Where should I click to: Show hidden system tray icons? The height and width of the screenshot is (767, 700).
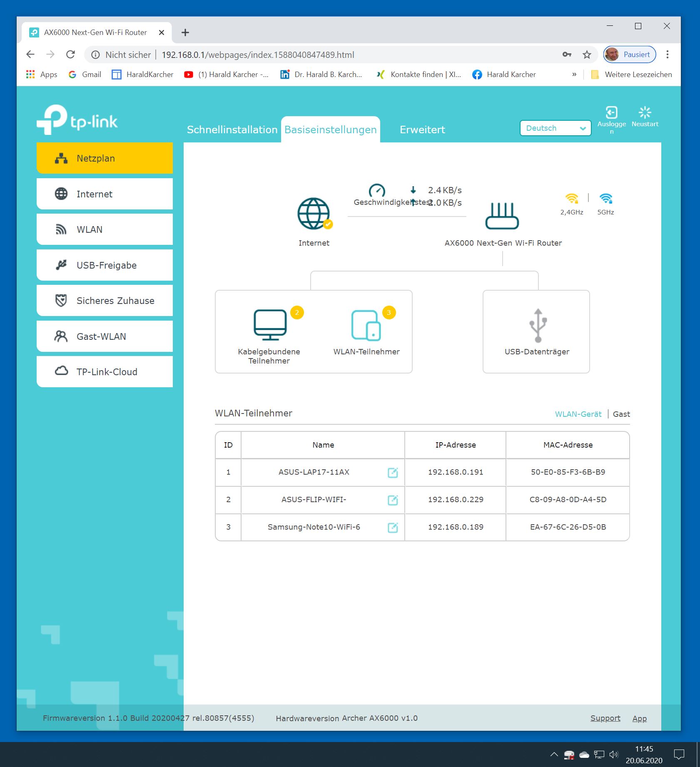[x=554, y=754]
